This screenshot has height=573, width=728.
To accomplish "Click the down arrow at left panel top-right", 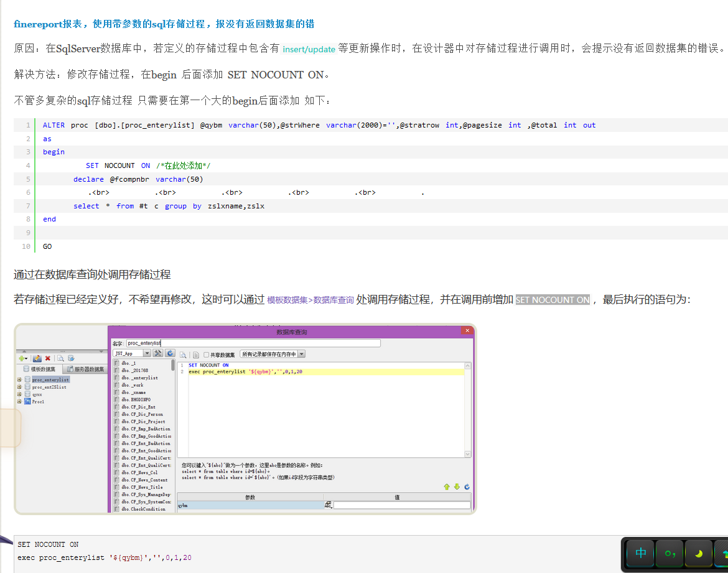I will tap(101, 351).
